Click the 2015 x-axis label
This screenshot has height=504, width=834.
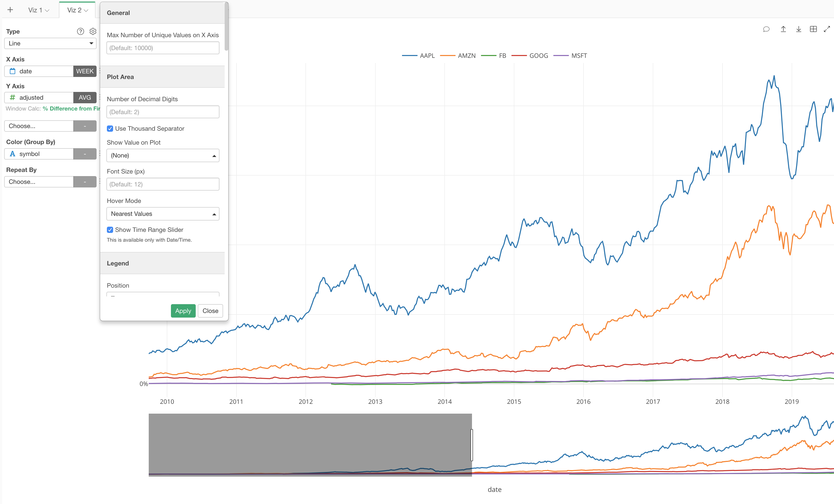514,401
